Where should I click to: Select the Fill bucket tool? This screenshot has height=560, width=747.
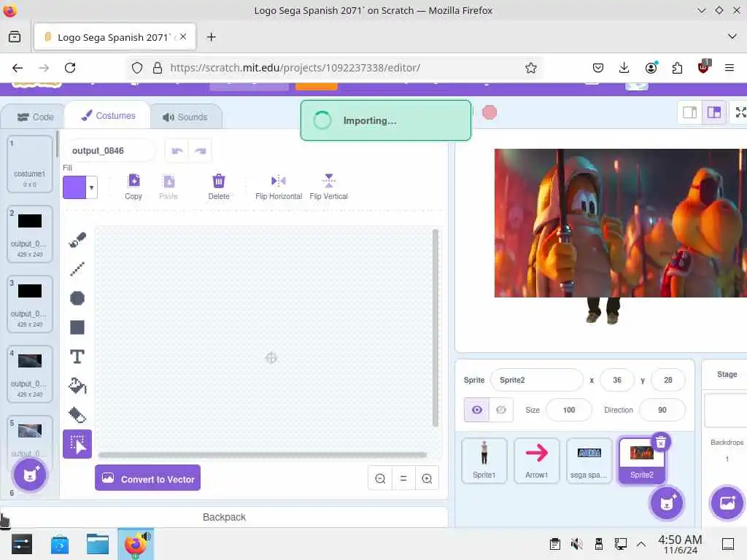(x=77, y=386)
